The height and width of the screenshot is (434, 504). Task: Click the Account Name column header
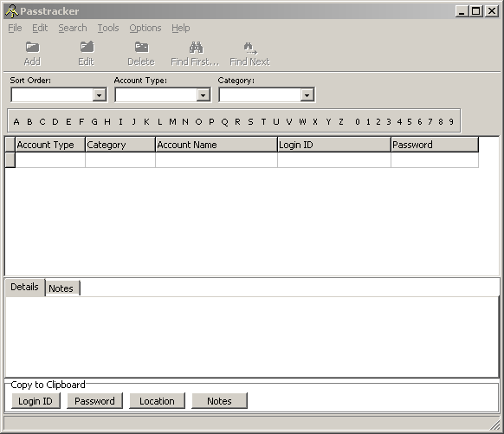(x=216, y=145)
